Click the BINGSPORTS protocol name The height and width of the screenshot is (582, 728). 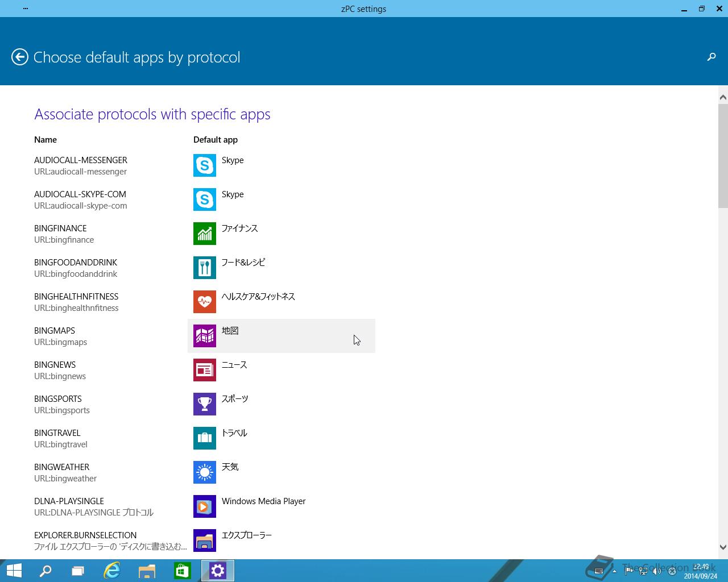point(58,399)
